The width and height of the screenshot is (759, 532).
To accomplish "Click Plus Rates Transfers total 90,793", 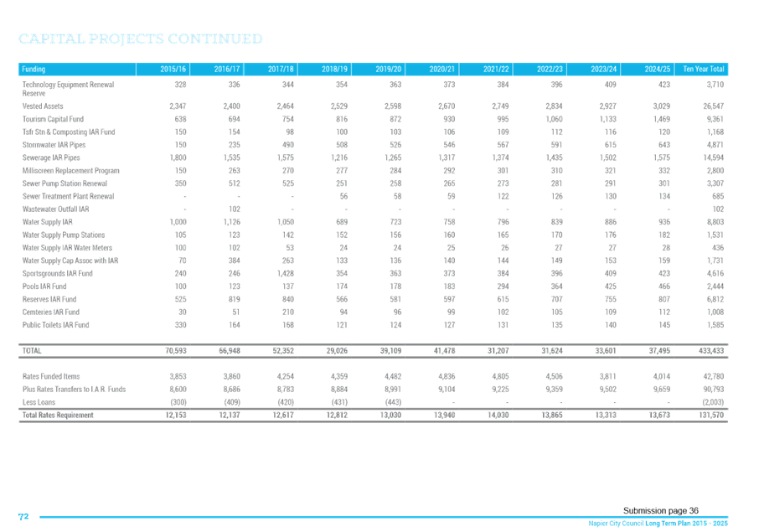I will coord(714,390).
